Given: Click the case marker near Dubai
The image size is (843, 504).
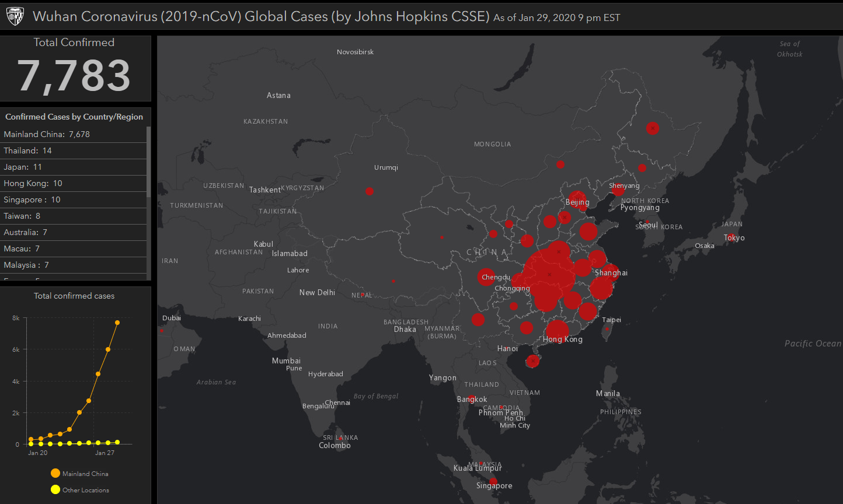Looking at the screenshot, I should (x=162, y=331).
